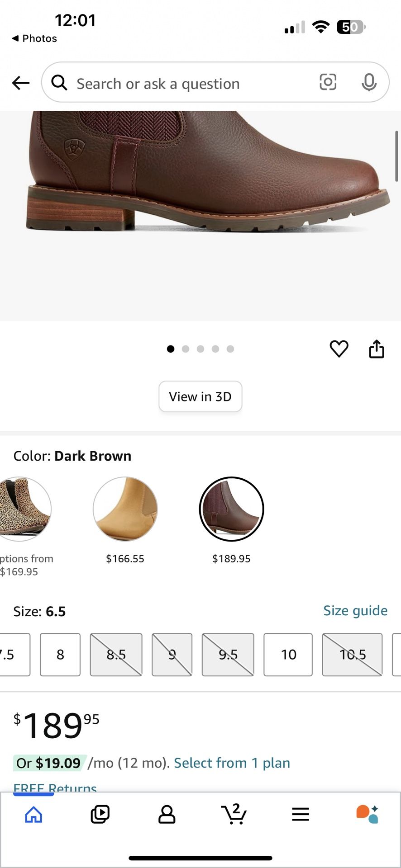The height and width of the screenshot is (868, 401).
Task: Choose the tan color swatch at $166.55
Action: [x=125, y=509]
